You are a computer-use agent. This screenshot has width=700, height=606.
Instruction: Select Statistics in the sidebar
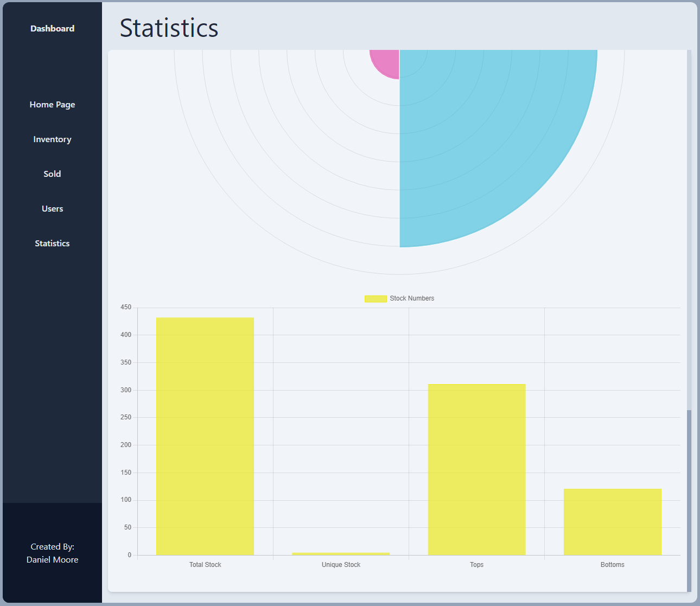point(52,244)
